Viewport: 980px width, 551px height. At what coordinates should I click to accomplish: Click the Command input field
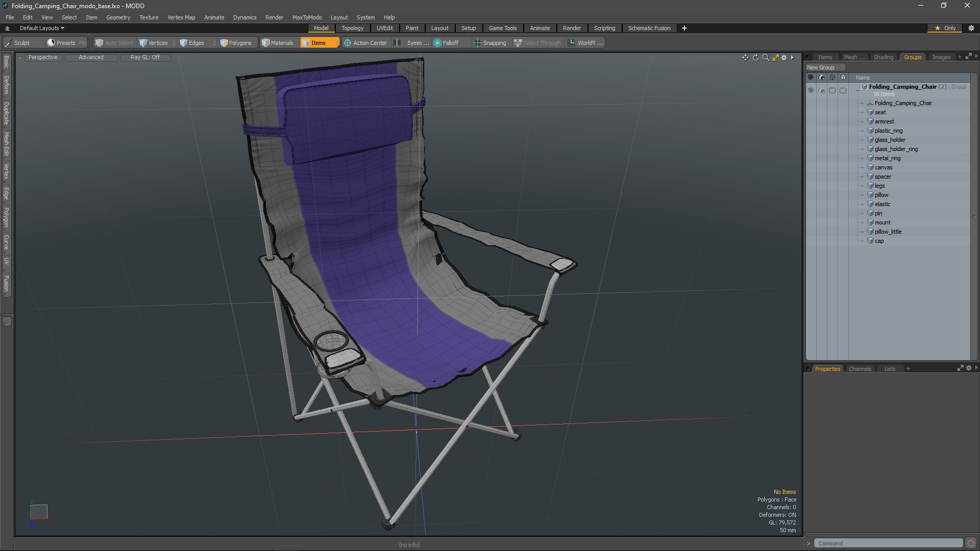[888, 543]
